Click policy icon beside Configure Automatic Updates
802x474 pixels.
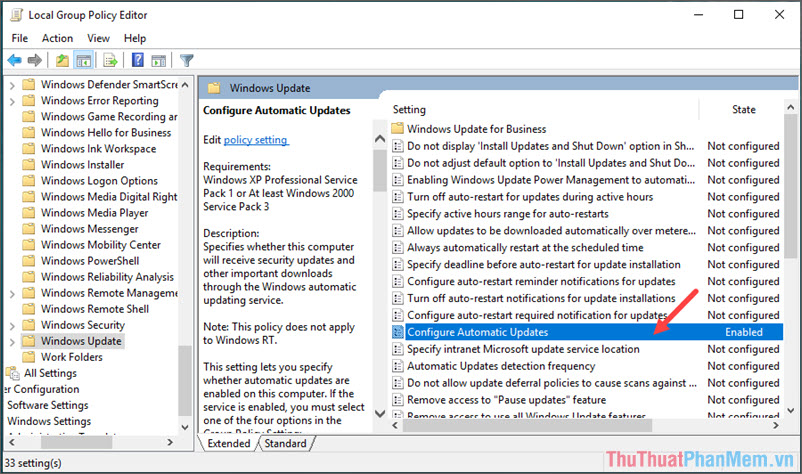pyautogui.click(x=397, y=332)
